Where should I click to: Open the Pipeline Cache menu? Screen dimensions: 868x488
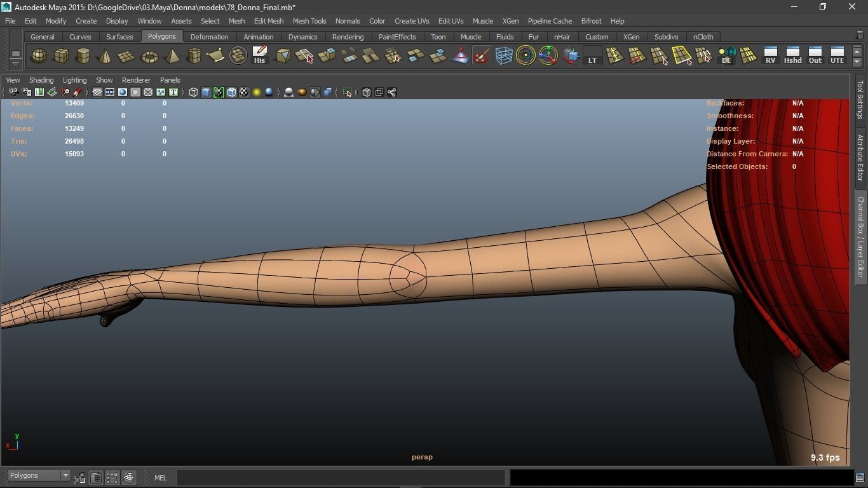pos(550,21)
